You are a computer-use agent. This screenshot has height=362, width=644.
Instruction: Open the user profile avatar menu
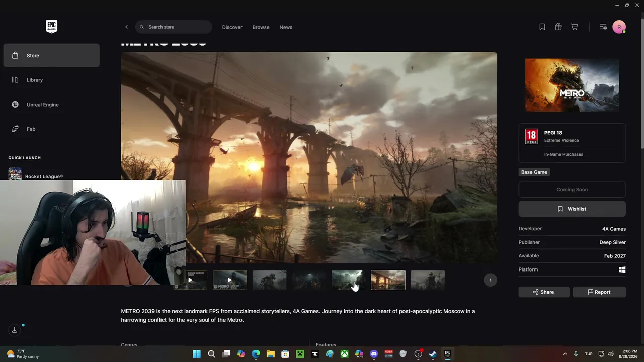(x=619, y=27)
